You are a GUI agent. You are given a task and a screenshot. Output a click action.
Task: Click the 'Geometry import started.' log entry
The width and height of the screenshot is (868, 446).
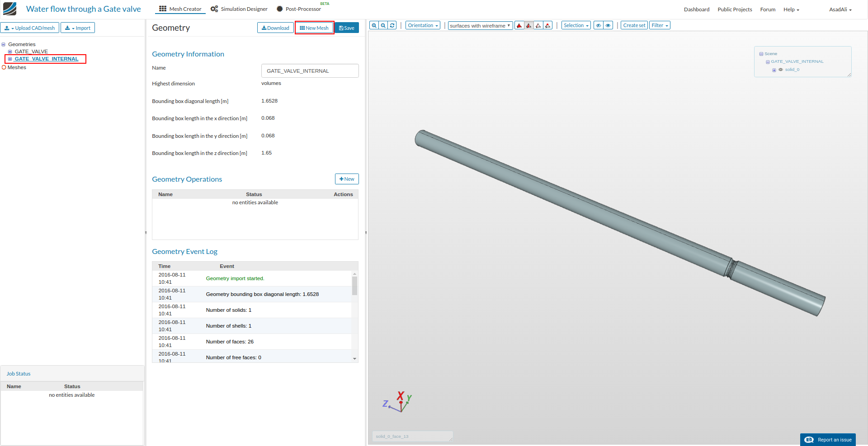click(x=235, y=278)
